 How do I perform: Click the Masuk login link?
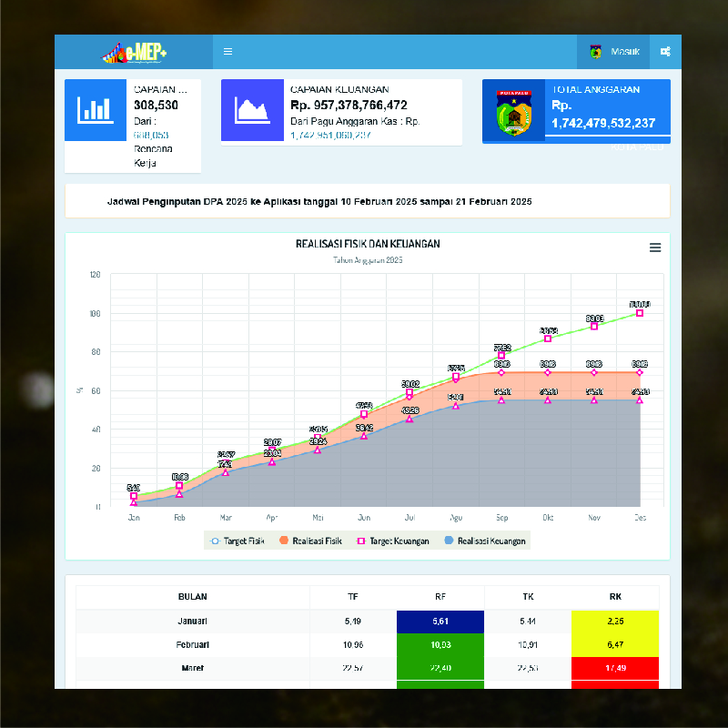click(624, 52)
